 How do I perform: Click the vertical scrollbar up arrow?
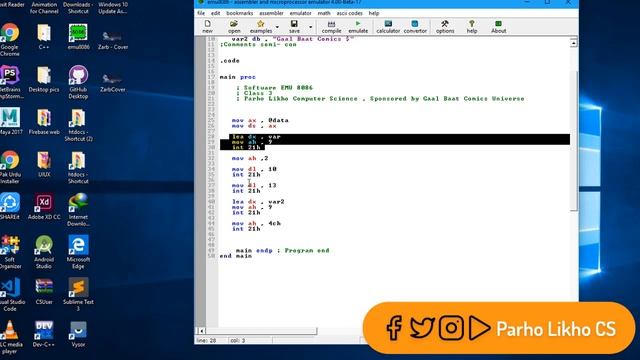coord(573,42)
